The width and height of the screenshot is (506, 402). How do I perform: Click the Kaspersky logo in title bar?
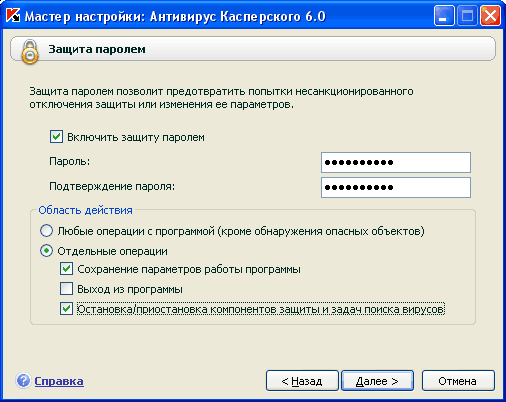pyautogui.click(x=13, y=16)
